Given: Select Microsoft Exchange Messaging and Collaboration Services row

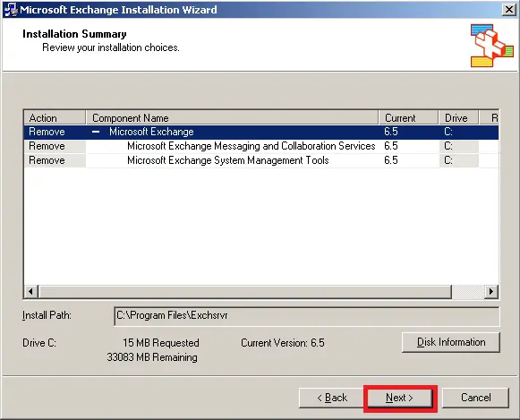Looking at the screenshot, I should 261,146.
